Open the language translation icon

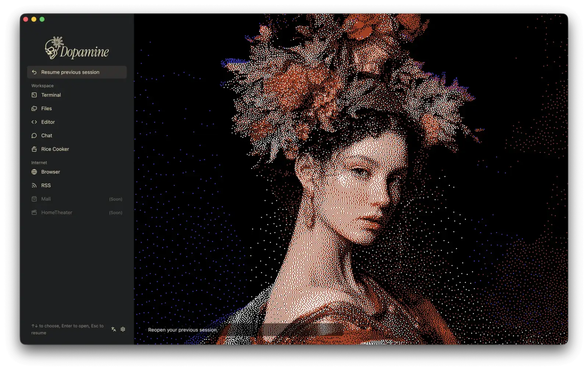114,329
